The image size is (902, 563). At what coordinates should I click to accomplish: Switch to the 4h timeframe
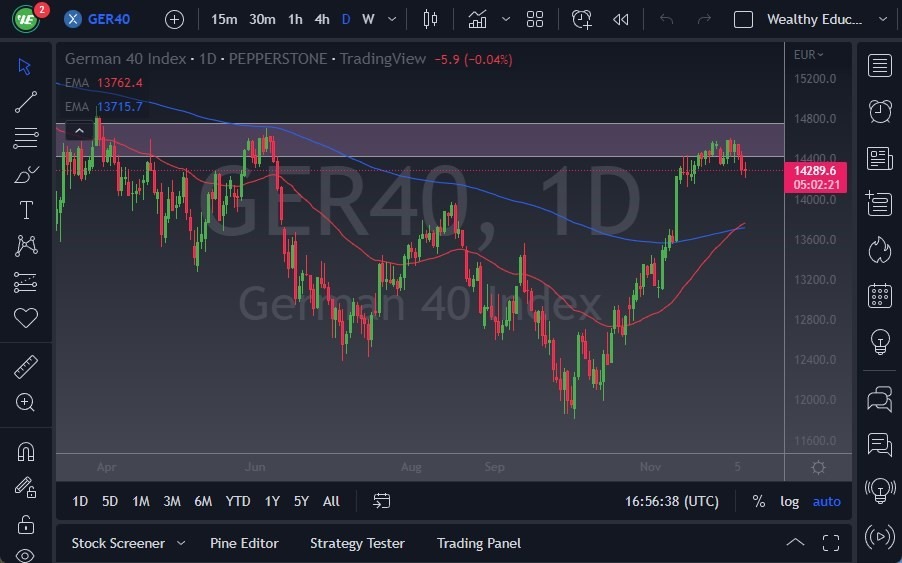[x=322, y=19]
